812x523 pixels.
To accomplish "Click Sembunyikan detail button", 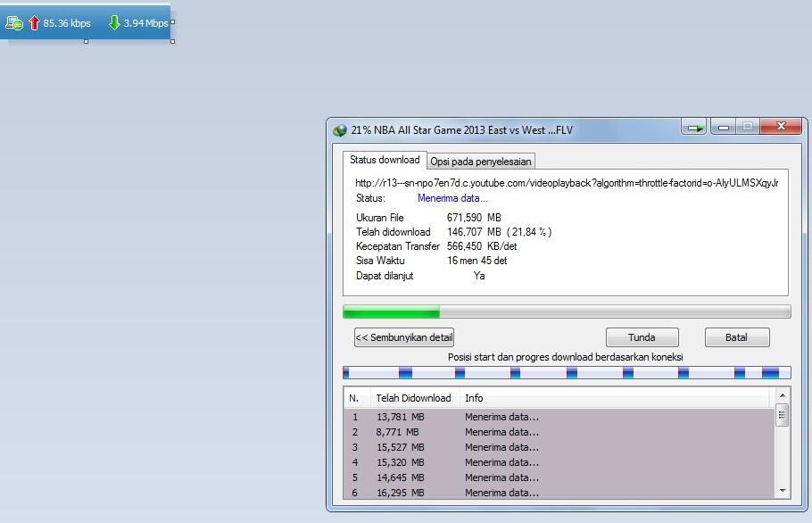I will (x=404, y=337).
